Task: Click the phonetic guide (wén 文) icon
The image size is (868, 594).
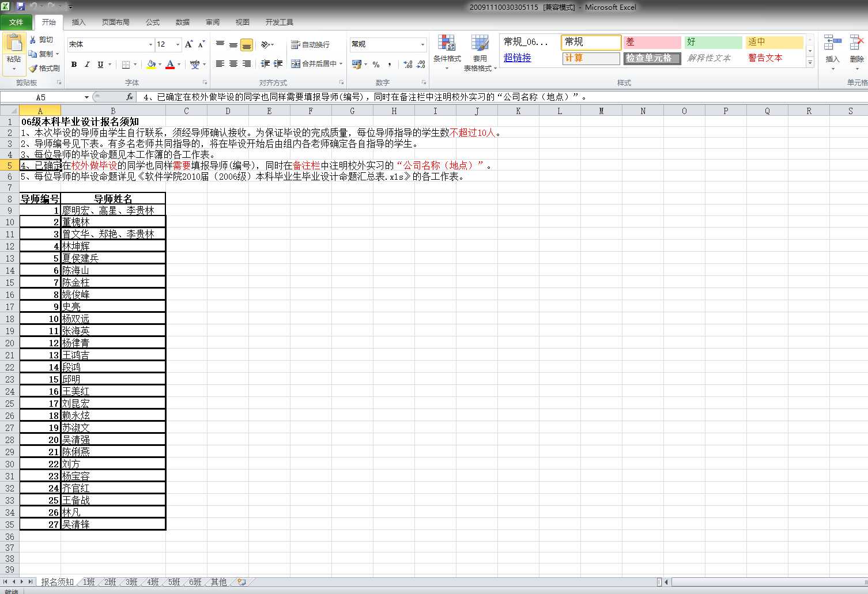Action: tap(195, 65)
